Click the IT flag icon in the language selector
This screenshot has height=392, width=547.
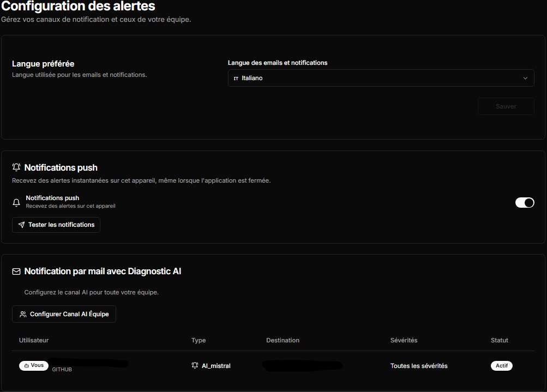click(237, 78)
